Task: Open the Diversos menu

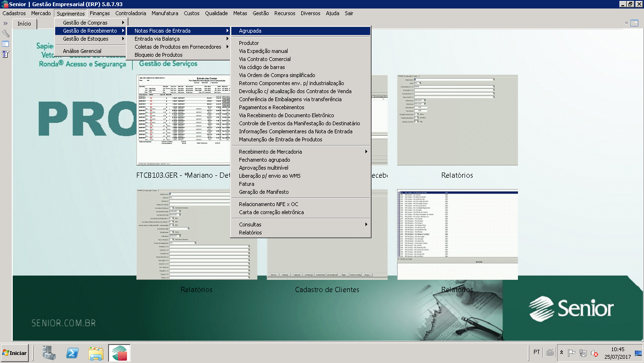Action: click(x=310, y=13)
